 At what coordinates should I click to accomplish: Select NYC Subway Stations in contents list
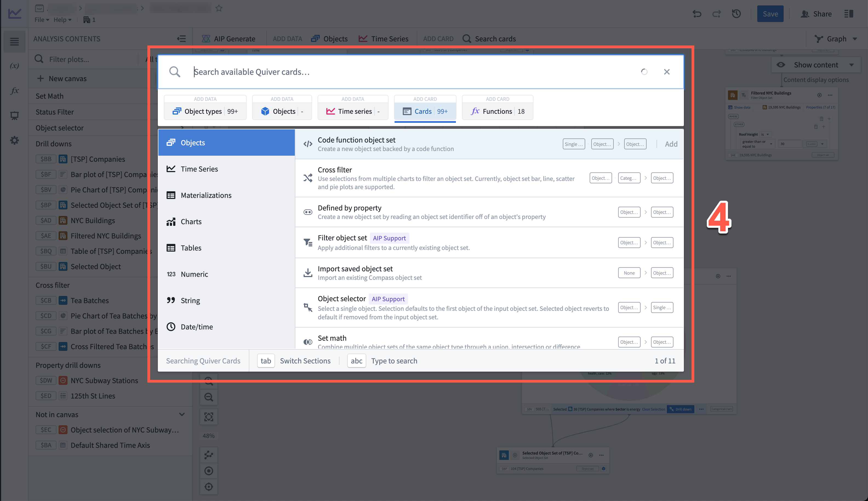pos(104,381)
